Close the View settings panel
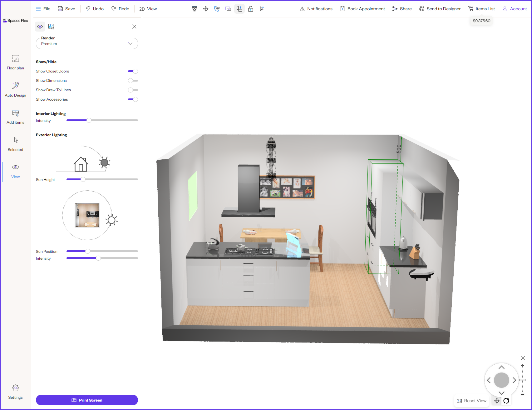This screenshot has height=410, width=532. pyautogui.click(x=134, y=27)
